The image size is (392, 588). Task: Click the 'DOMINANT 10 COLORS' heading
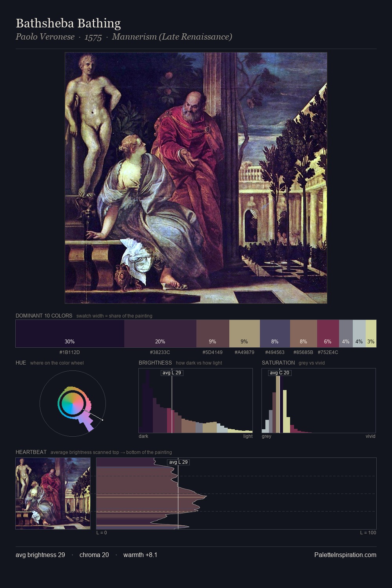(x=44, y=316)
